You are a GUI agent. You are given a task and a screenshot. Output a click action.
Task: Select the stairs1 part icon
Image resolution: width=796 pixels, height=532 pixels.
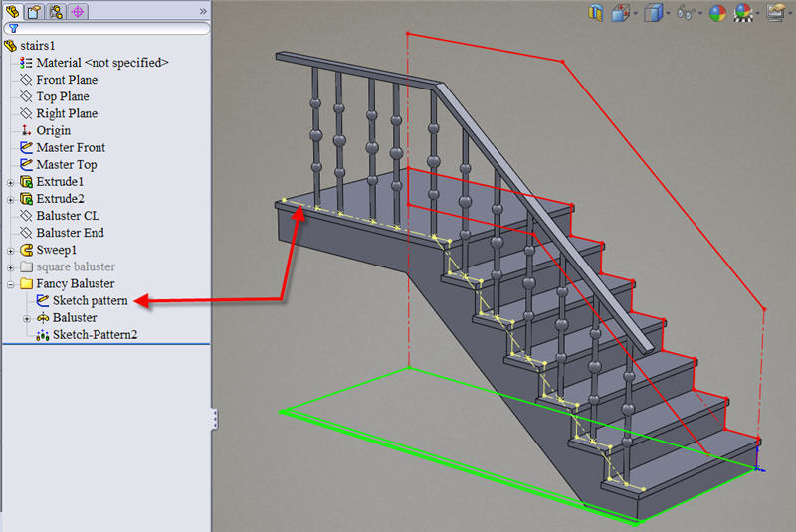tap(11, 46)
